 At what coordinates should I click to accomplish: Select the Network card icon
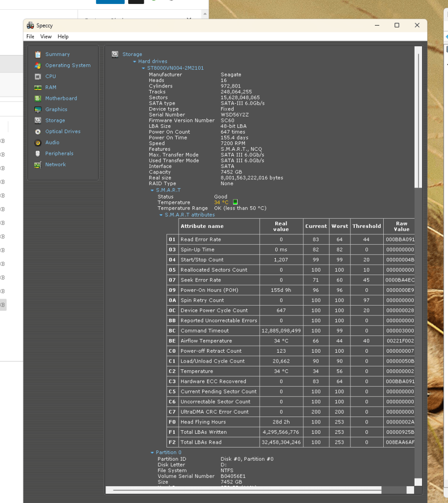point(38,165)
